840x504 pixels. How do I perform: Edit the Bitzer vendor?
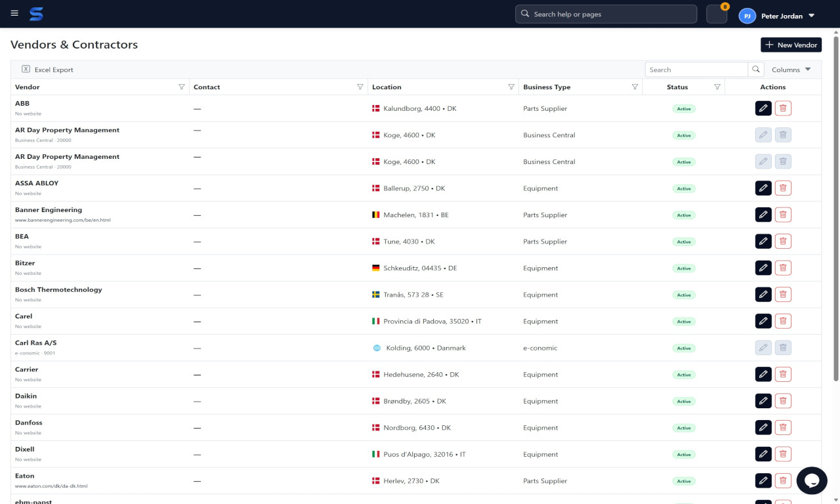pos(763,268)
